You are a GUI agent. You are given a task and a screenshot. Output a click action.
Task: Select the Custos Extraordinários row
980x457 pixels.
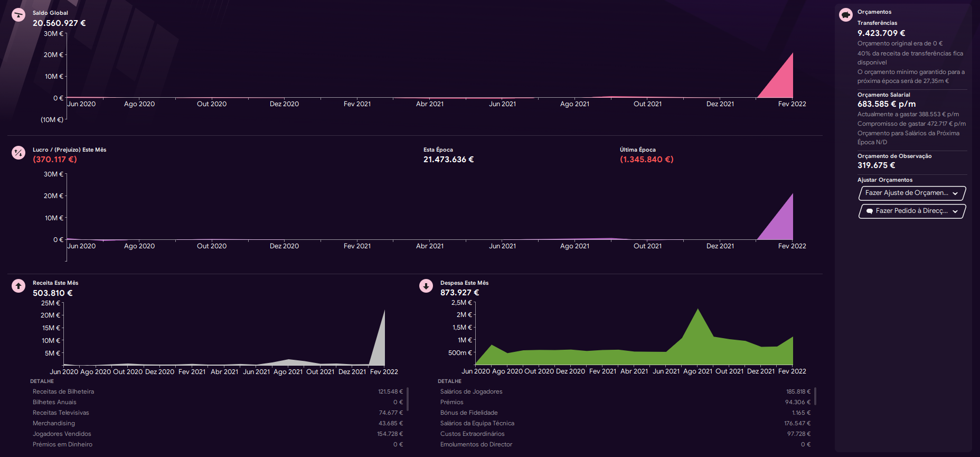click(625, 434)
